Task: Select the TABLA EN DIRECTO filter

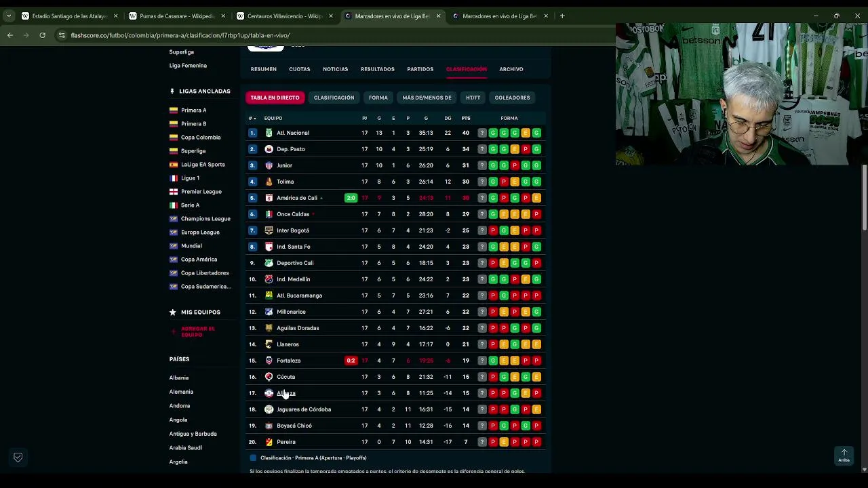Action: coord(275,98)
